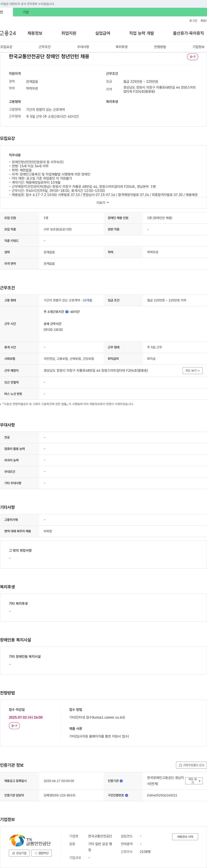Click the job title 한국교통안전공단 장애인 청년인턴 채용
The image size is (207, 868).
coord(49,56)
